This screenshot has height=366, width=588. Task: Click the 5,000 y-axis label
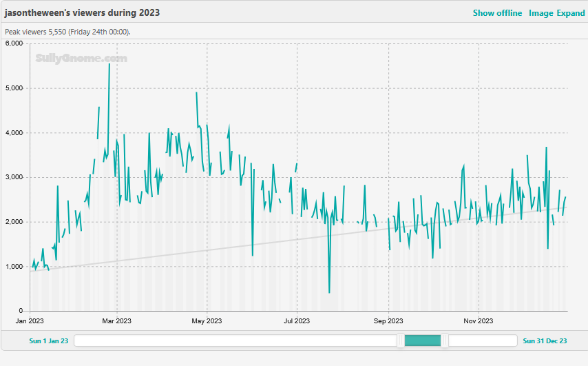click(x=14, y=88)
